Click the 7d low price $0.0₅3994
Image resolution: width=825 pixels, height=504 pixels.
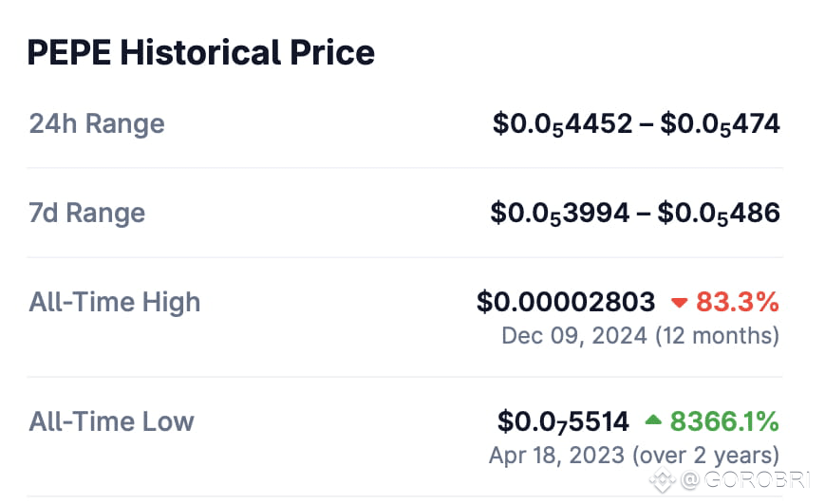(560, 213)
